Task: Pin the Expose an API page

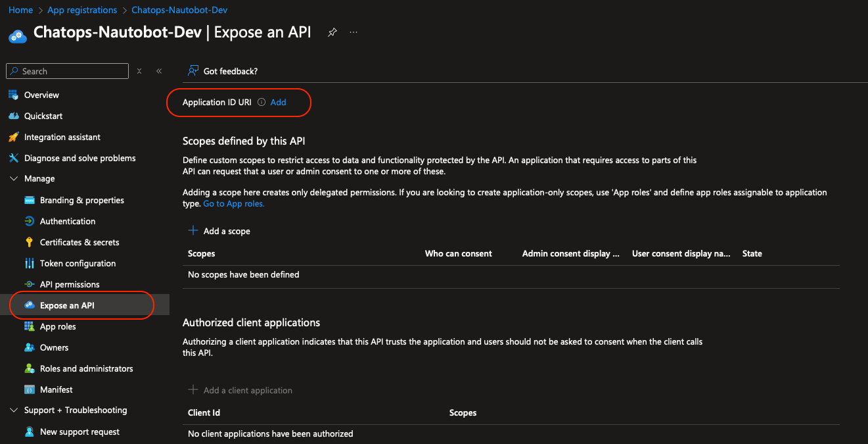Action: point(332,32)
